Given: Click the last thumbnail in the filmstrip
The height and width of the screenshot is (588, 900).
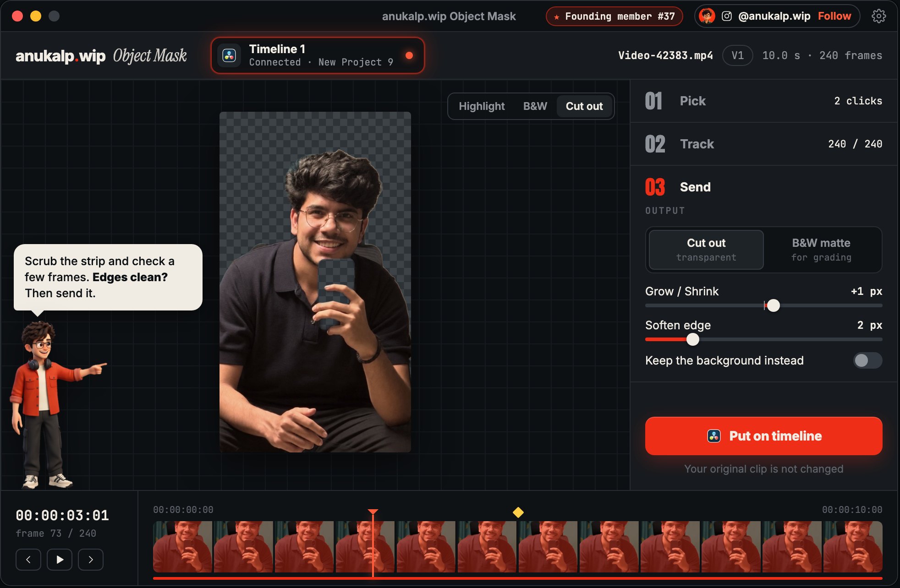Looking at the screenshot, I should point(853,547).
